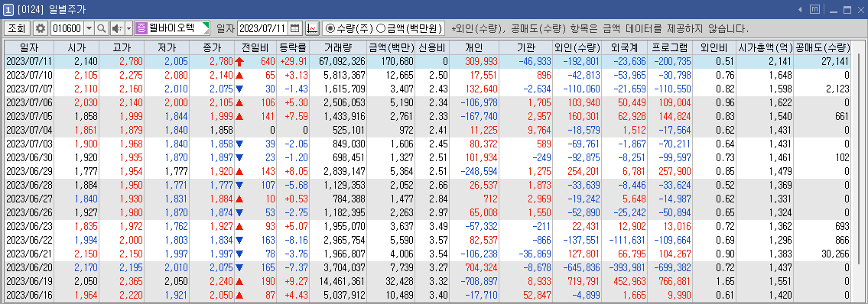Open the chart view icon
The image size is (868, 304).
(x=312, y=28)
